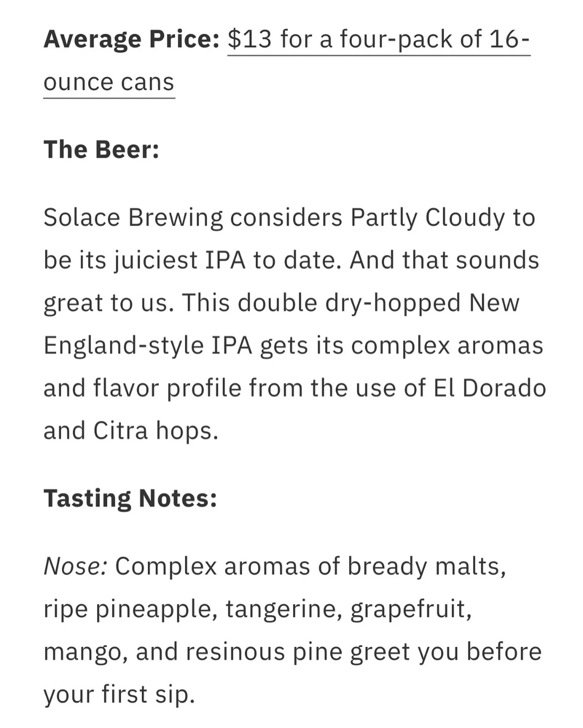Follow the underlined "ounce cans" link text
The width and height of the screenshot is (583, 728).
click(x=109, y=82)
